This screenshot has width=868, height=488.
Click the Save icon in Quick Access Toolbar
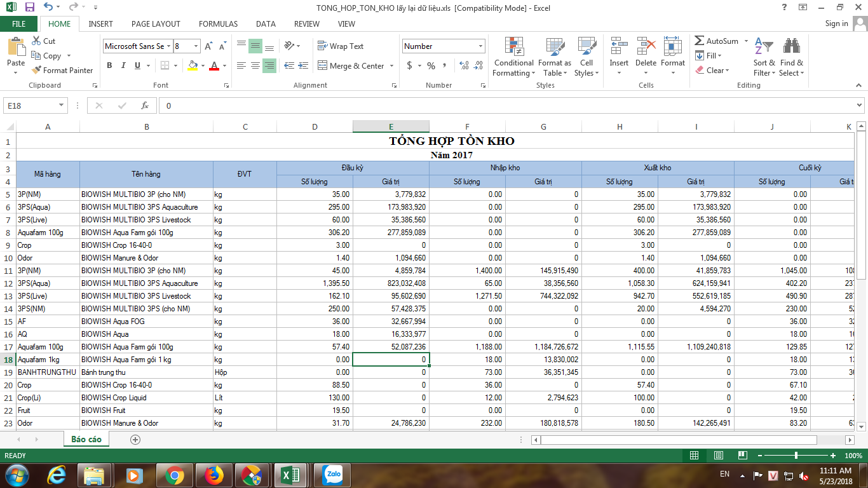coord(30,8)
